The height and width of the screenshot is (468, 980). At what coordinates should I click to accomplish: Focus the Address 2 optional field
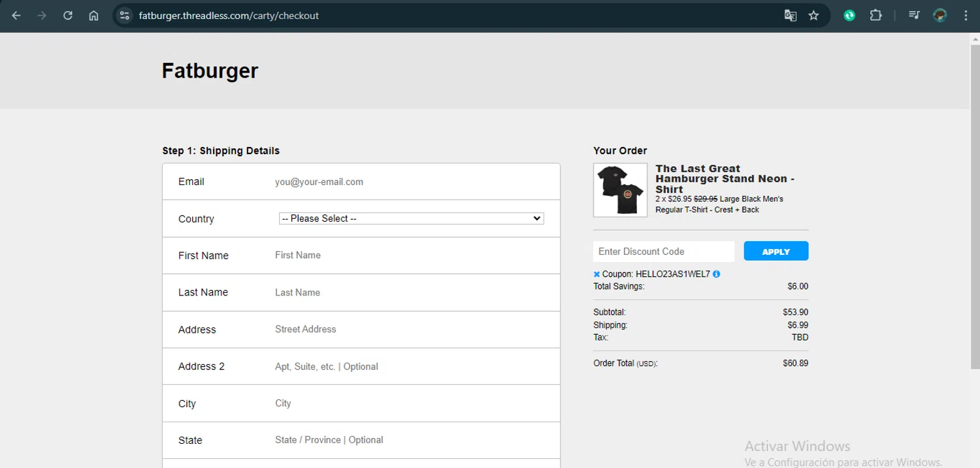click(410, 366)
